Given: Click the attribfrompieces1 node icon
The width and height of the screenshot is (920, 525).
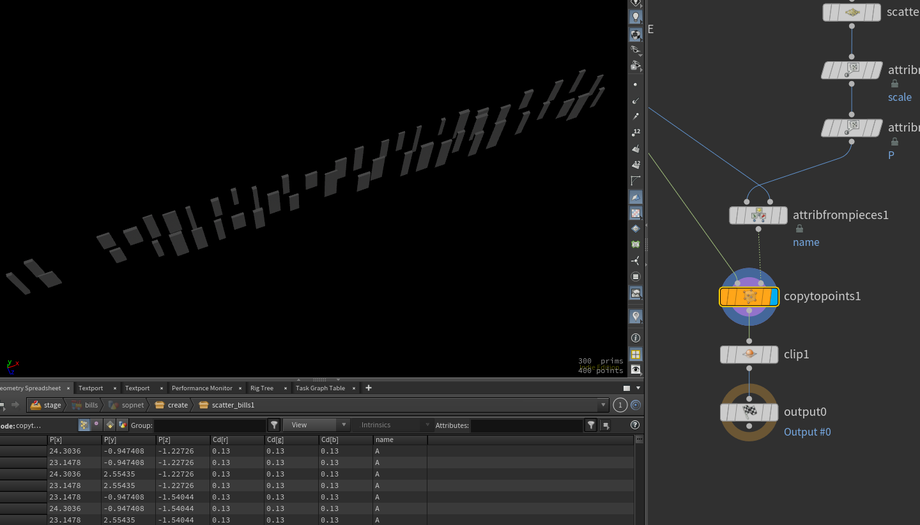Looking at the screenshot, I should click(x=758, y=215).
